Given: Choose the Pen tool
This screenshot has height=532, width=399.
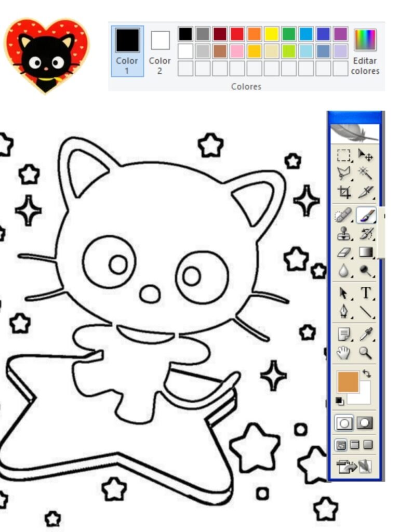Looking at the screenshot, I should tap(344, 312).
